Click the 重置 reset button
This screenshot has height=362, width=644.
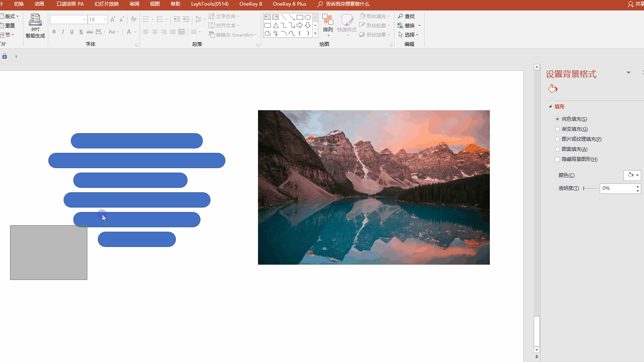(x=8, y=25)
